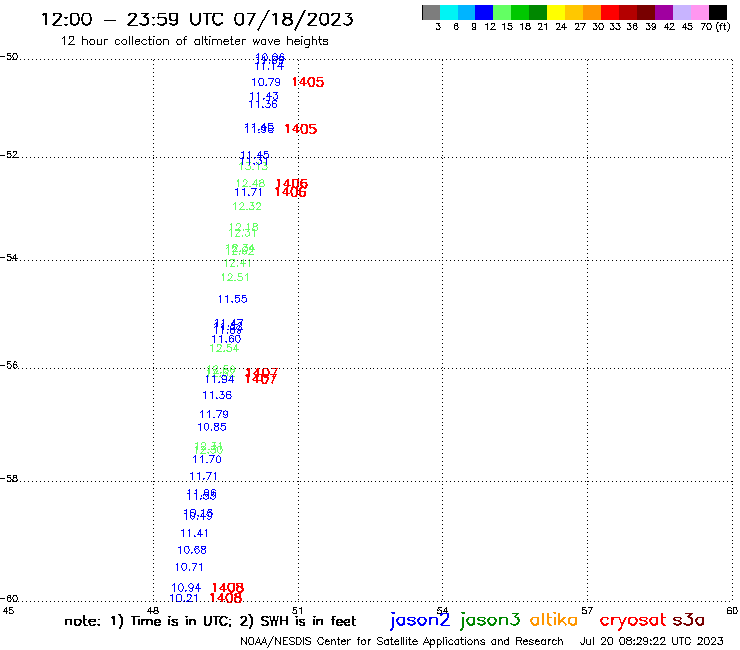Select the s3a satellite legend label
The height and width of the screenshot is (650, 740).
[688, 620]
